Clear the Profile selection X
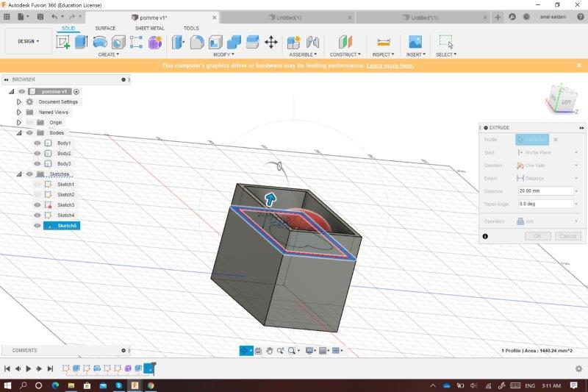This screenshot has width=588, height=392. coord(556,140)
